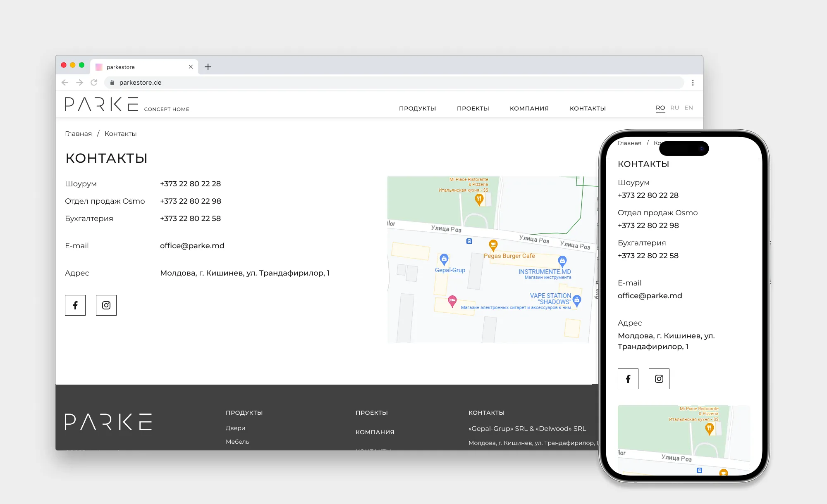Switch site language to RU
The width and height of the screenshot is (827, 504).
(674, 108)
